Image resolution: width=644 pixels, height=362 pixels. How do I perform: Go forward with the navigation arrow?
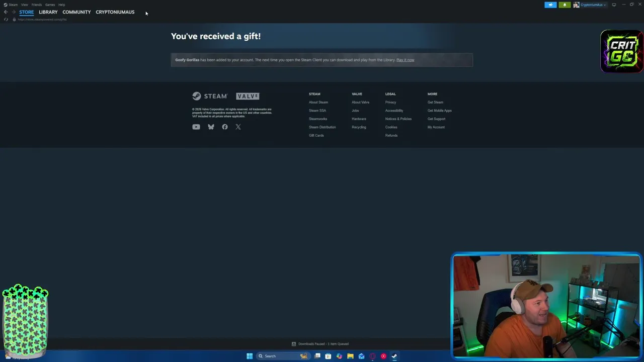[x=14, y=12]
